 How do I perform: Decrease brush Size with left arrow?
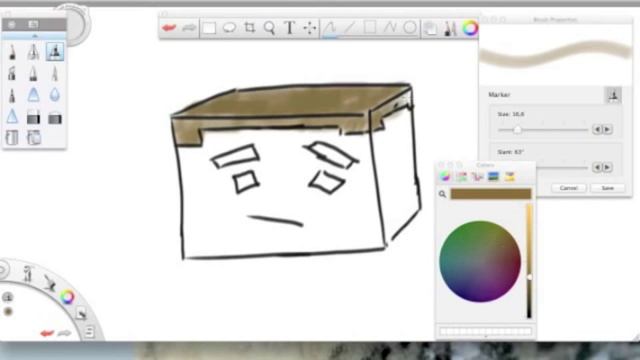[597, 130]
